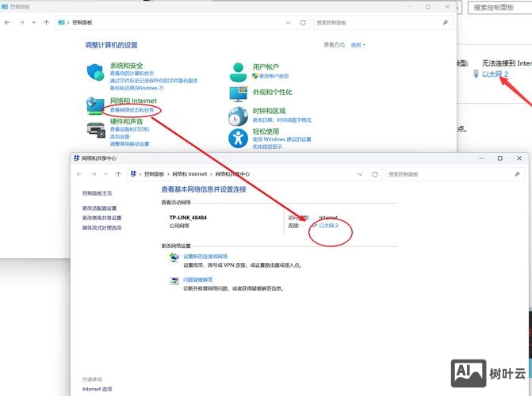
Task: Open 备份和还原(Windows 7) link
Action: (x=136, y=88)
